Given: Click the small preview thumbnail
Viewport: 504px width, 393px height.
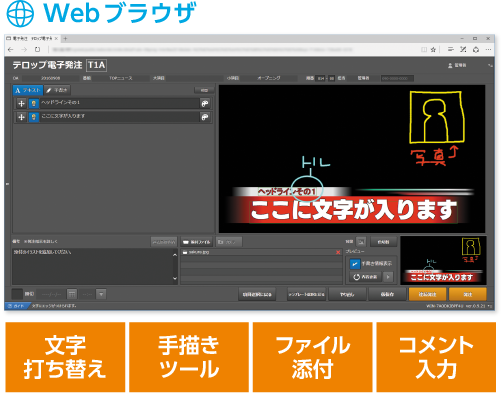Looking at the screenshot, I should click(x=443, y=260).
